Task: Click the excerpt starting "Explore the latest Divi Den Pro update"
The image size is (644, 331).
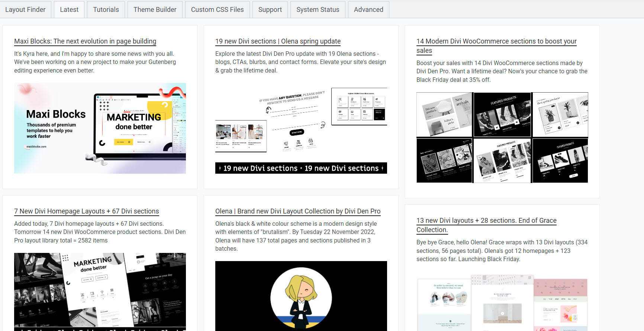Action: [301, 62]
